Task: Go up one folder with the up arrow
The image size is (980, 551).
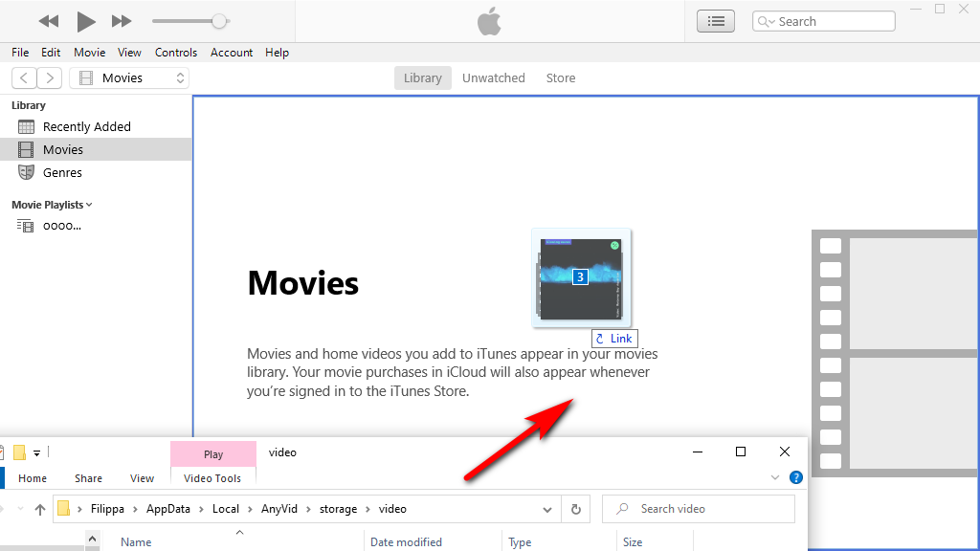Action: 40,509
